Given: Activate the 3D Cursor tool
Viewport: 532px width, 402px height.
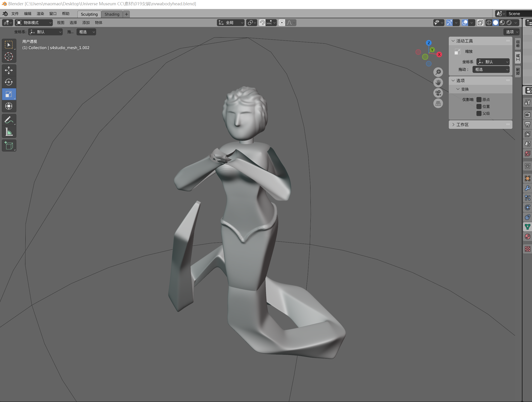Looking at the screenshot, I should coord(9,57).
